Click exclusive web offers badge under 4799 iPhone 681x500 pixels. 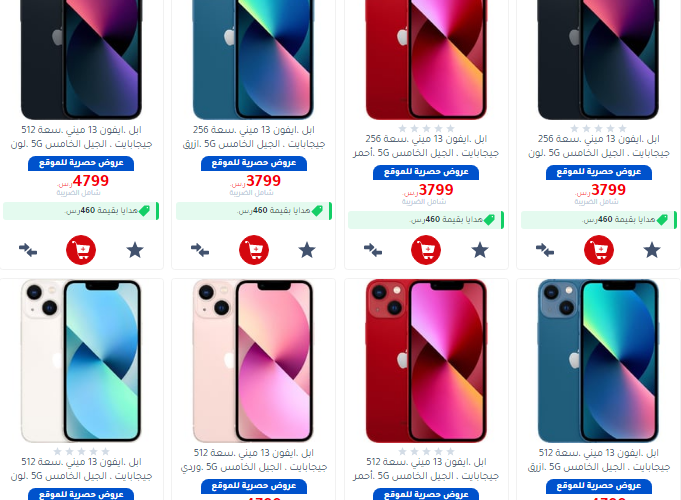(x=81, y=163)
